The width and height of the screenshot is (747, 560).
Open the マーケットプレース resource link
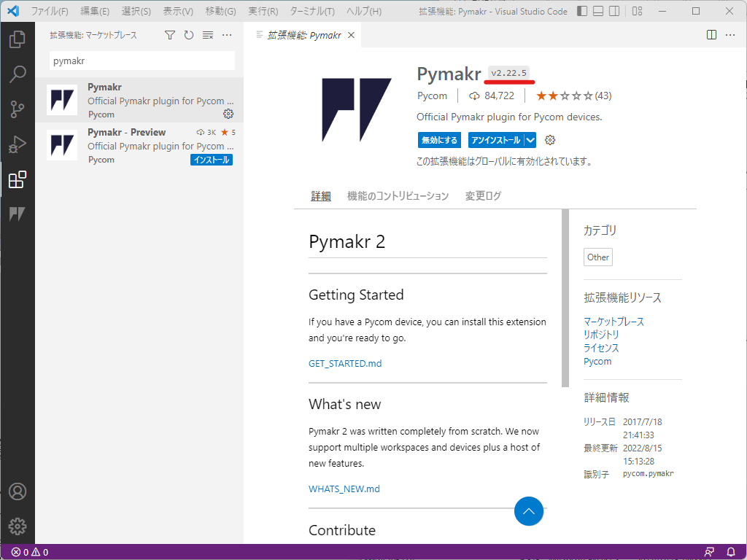click(x=614, y=322)
